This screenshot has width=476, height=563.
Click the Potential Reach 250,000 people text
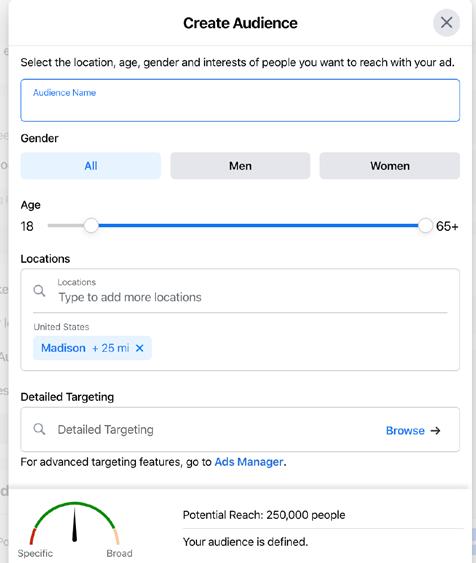point(264,515)
